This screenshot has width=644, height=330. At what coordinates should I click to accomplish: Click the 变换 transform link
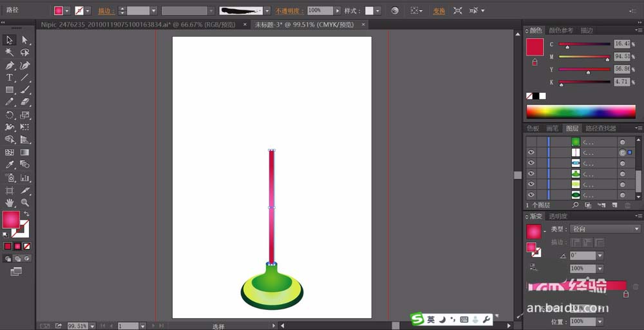(x=439, y=11)
